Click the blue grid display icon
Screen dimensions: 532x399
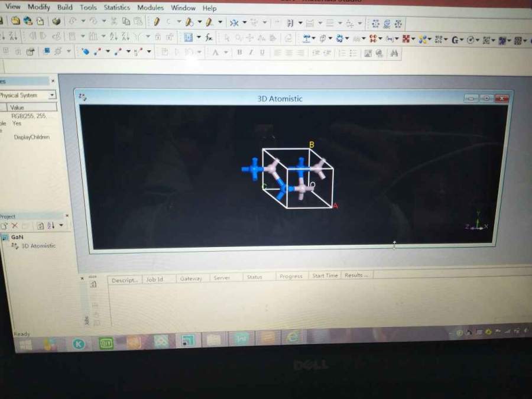coord(189,37)
